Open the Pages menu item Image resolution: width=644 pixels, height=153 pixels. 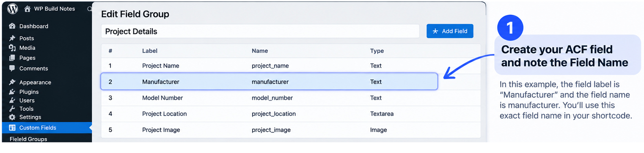pos(28,58)
